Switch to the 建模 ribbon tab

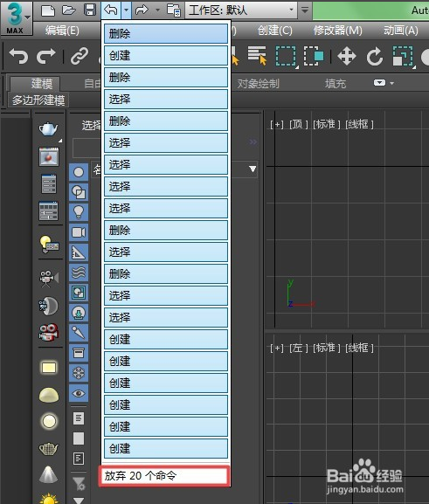35,84
